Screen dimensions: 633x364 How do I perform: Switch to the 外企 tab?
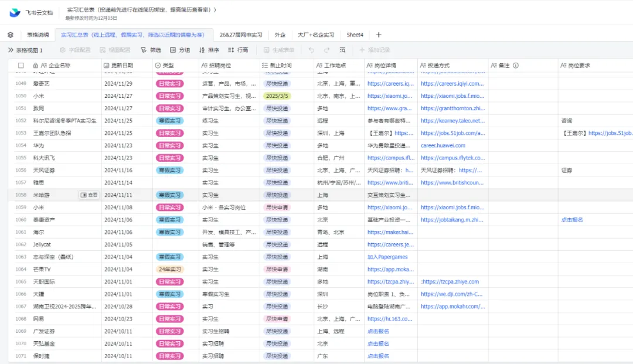point(280,35)
